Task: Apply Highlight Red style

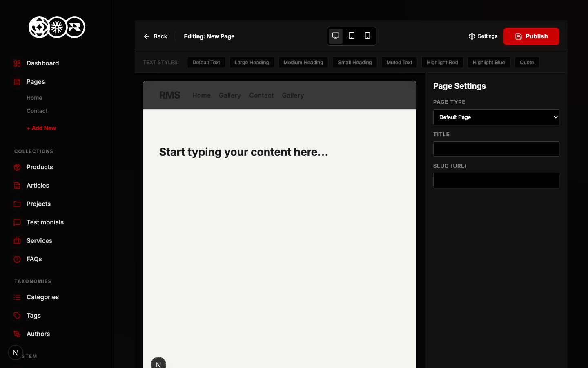Action: pyautogui.click(x=442, y=63)
